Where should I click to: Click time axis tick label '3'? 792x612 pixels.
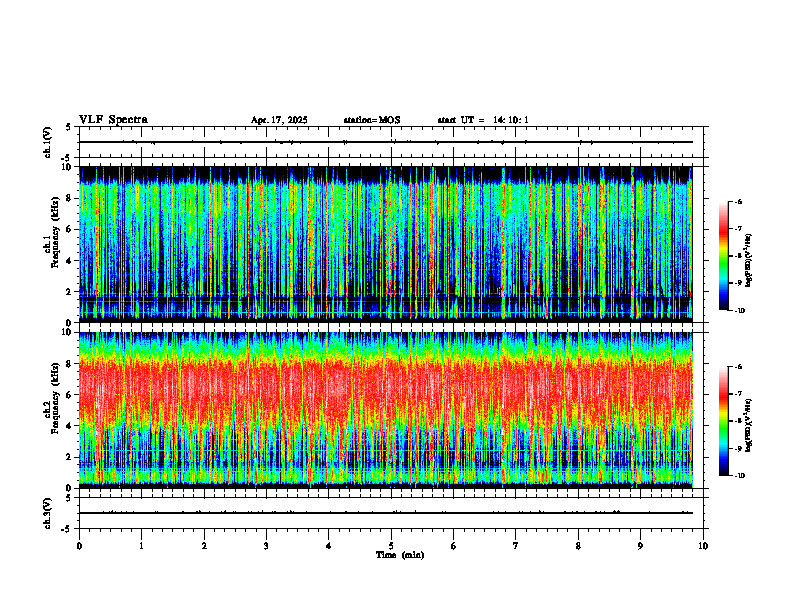pos(266,546)
